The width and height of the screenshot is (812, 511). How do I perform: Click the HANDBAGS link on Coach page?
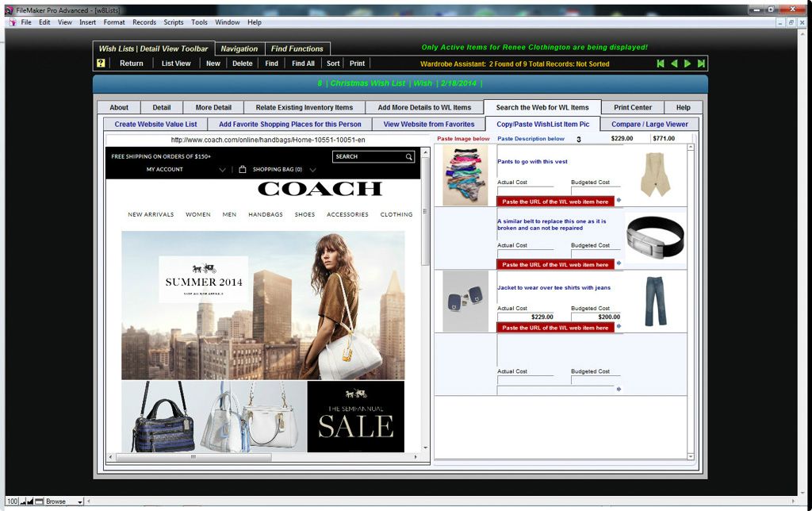coord(266,214)
